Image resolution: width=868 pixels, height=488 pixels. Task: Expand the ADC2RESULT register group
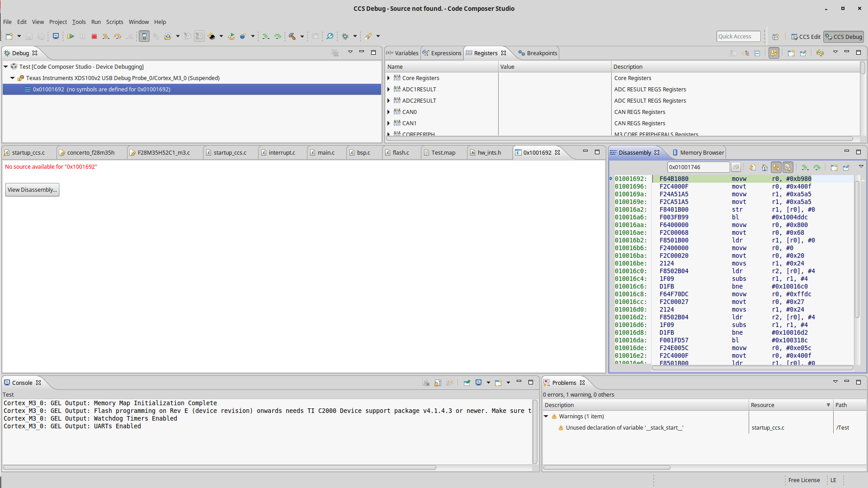(x=388, y=101)
